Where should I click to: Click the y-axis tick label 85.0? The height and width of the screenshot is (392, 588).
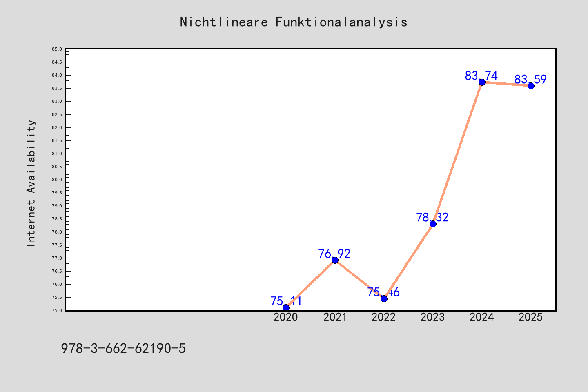tap(57, 49)
